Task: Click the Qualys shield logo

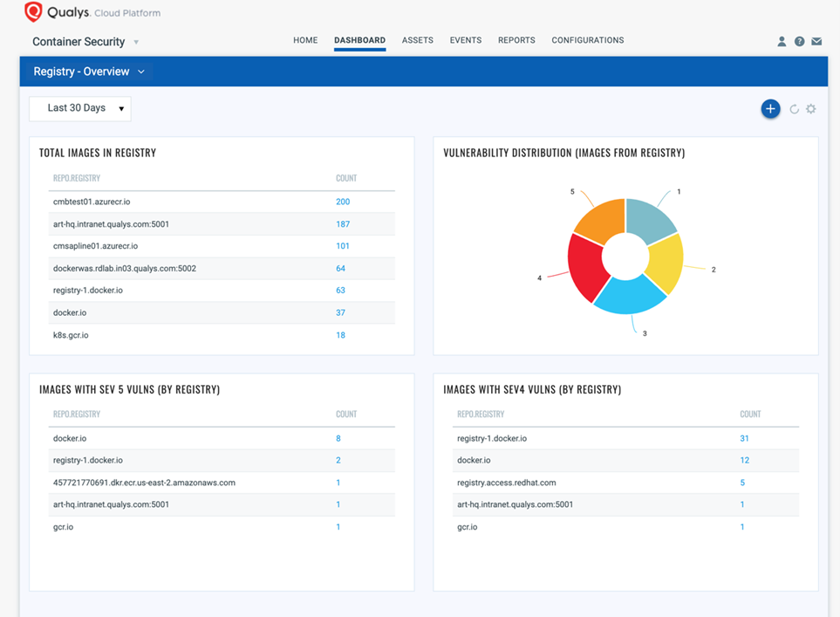Action: coord(33,12)
